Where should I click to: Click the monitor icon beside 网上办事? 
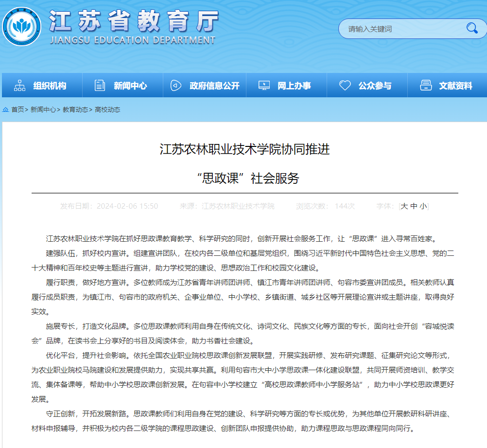pos(263,85)
